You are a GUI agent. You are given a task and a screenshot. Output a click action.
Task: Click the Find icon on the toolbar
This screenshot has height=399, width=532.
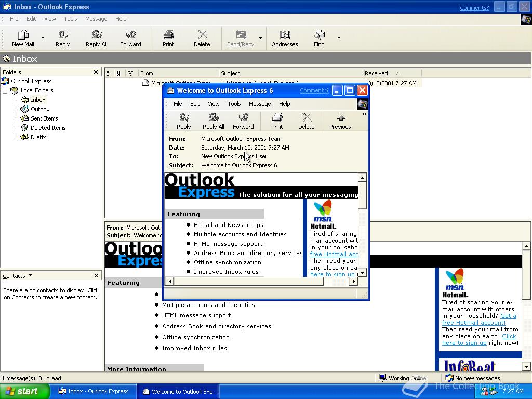coord(318,38)
